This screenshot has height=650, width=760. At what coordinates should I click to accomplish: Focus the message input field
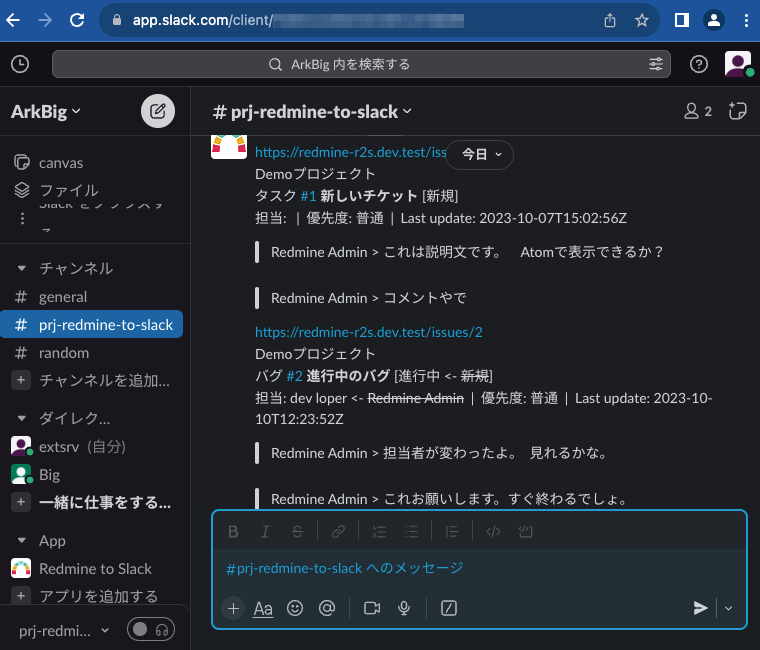coord(479,568)
